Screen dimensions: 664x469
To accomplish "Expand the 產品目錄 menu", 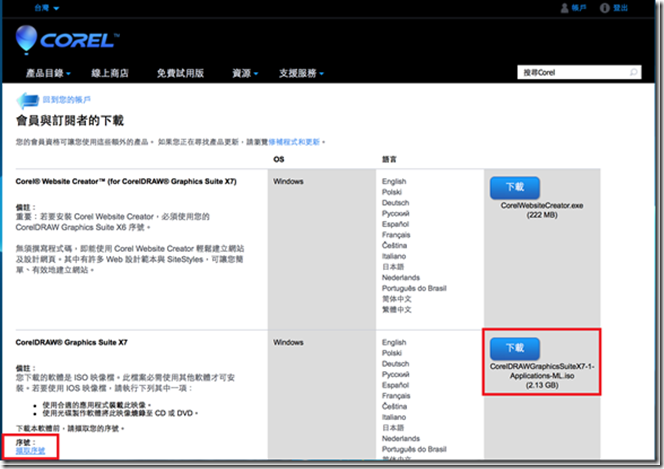I will coord(48,73).
